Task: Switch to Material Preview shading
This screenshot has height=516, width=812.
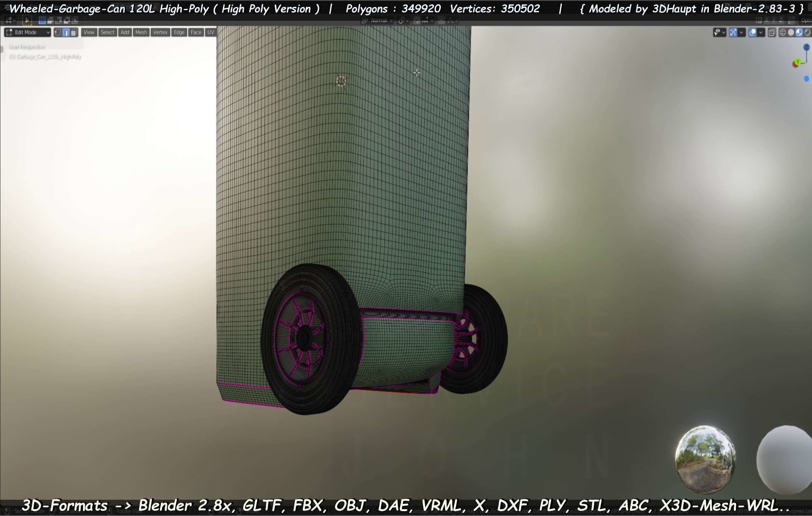Action: 799,32
